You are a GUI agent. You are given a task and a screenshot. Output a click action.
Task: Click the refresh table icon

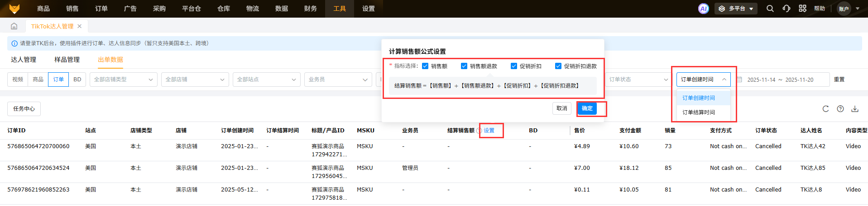click(x=825, y=109)
